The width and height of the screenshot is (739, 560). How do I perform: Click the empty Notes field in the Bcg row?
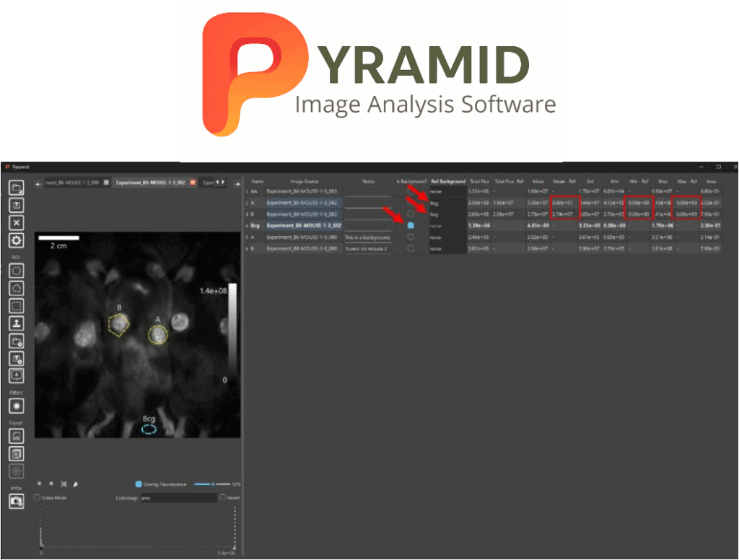(367, 226)
